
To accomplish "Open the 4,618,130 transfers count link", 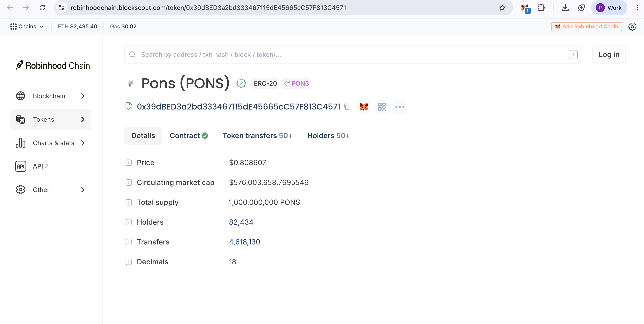I will [245, 242].
